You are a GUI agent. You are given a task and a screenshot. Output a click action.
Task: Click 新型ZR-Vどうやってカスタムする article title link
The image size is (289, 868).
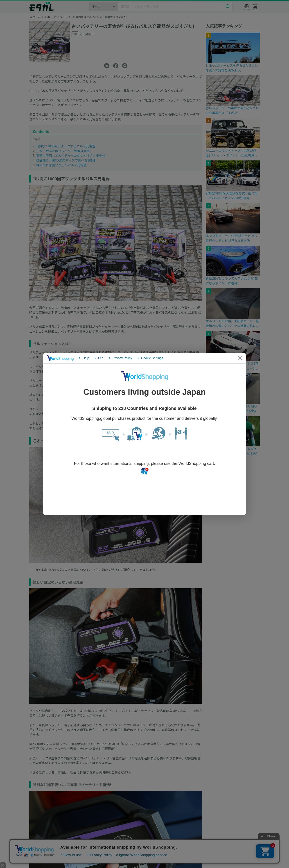[232, 281]
